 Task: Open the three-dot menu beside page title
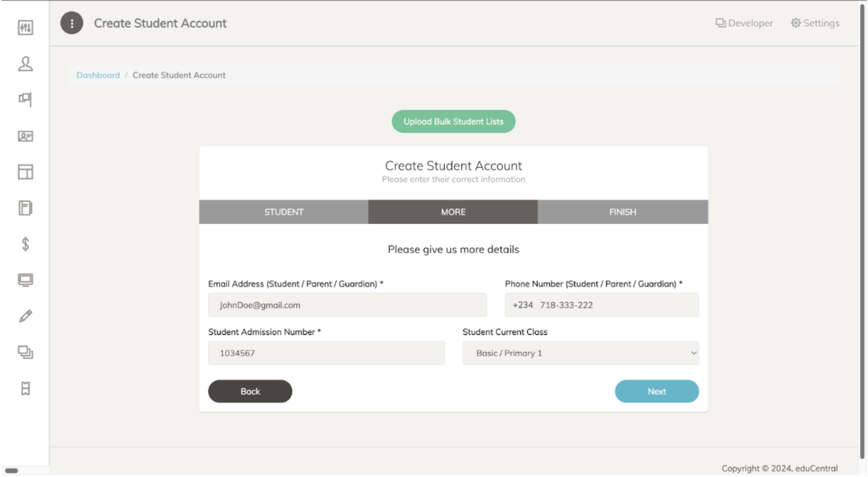72,23
